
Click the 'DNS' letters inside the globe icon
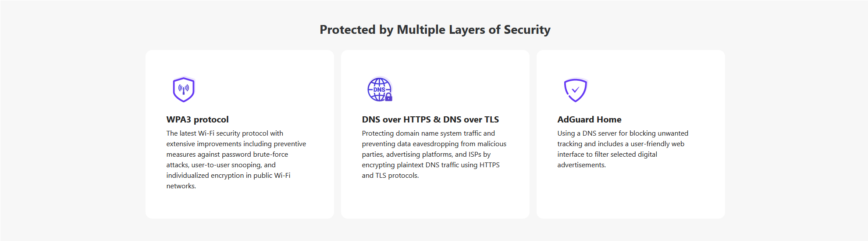(379, 90)
